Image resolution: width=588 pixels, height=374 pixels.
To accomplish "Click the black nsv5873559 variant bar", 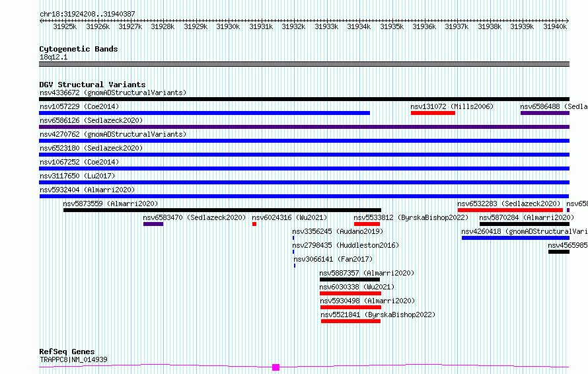I will coord(223,210).
